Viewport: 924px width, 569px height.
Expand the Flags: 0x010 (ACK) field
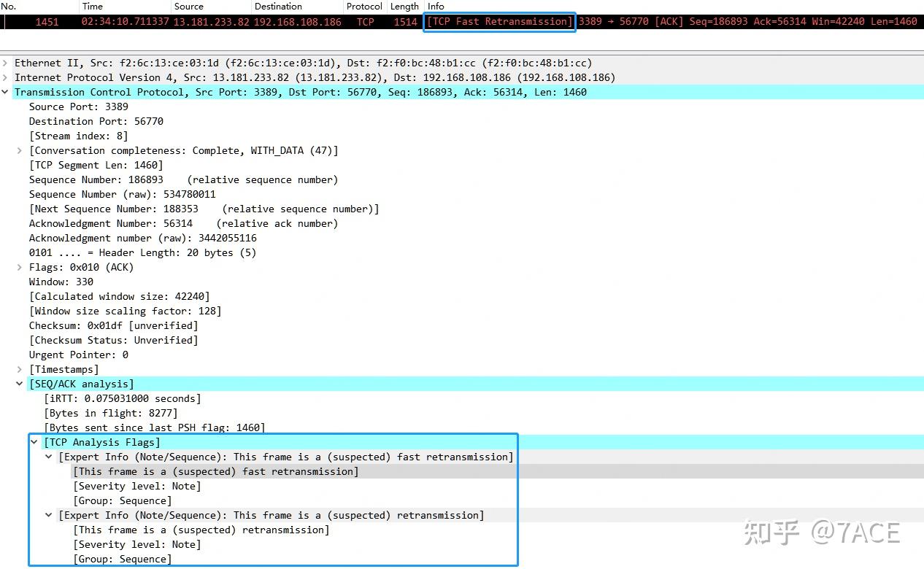(x=20, y=267)
